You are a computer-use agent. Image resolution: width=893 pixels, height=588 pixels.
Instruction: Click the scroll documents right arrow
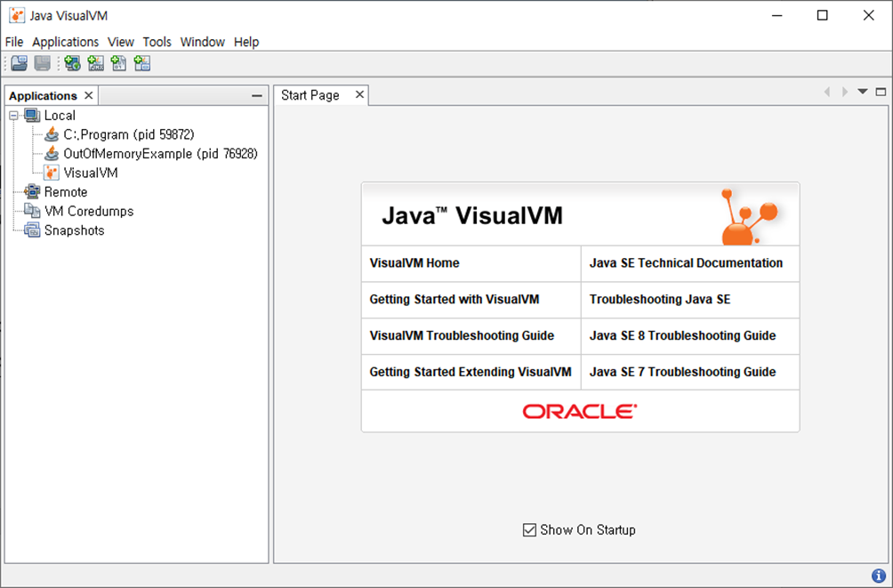845,92
